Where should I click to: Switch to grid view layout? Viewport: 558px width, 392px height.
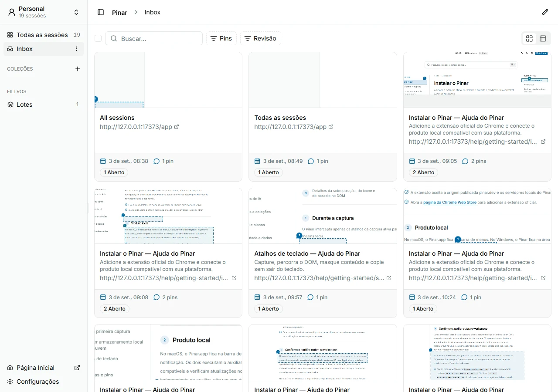point(530,38)
